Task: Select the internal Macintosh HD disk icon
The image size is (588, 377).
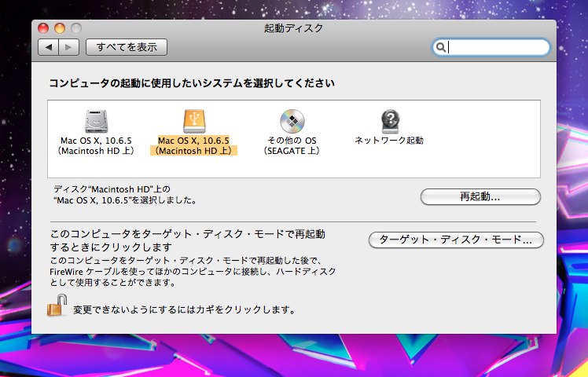Action: point(97,121)
